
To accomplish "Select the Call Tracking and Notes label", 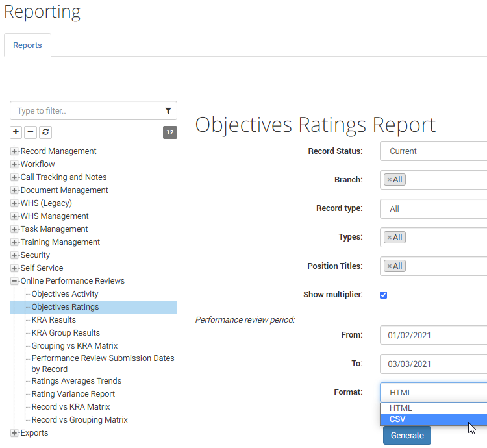I will 64,177.
